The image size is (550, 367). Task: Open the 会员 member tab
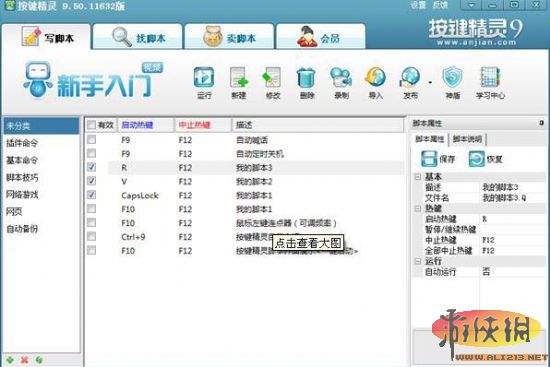(x=321, y=36)
